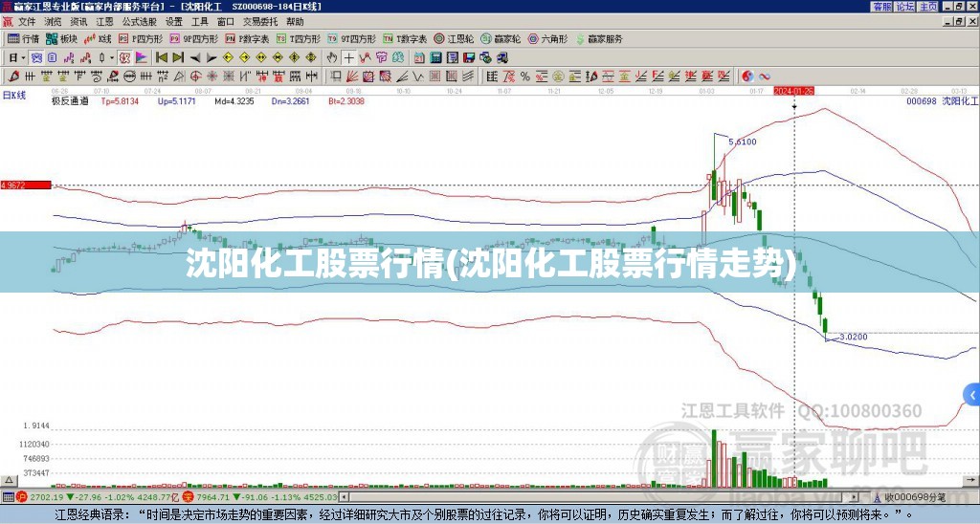Open the calculator icon
Screen dimensions: 980x524
[x=436, y=58]
